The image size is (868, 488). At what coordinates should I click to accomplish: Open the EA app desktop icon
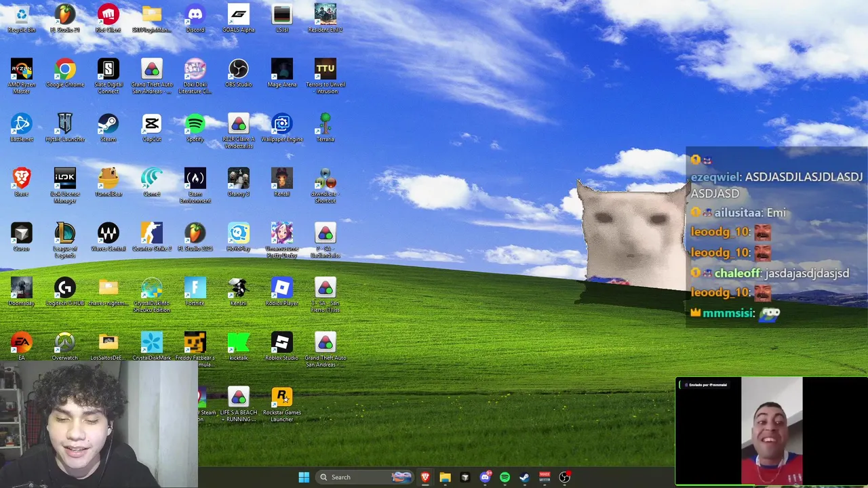coord(22,346)
